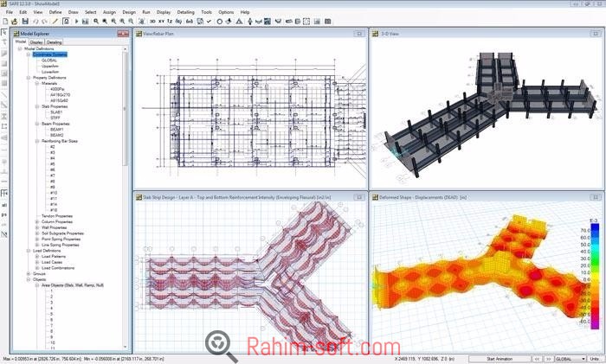This screenshot has width=606, height=364.
Task: Click the checkmark toolbar icon
Action: coord(210,22)
